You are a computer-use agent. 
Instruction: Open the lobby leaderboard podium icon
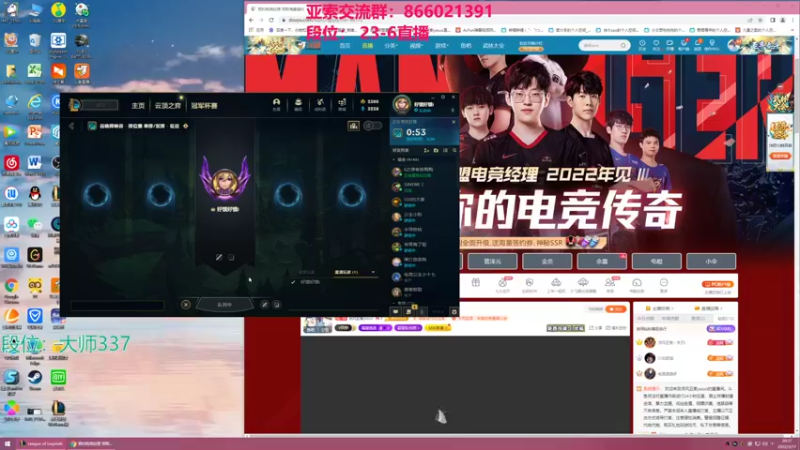point(353,126)
